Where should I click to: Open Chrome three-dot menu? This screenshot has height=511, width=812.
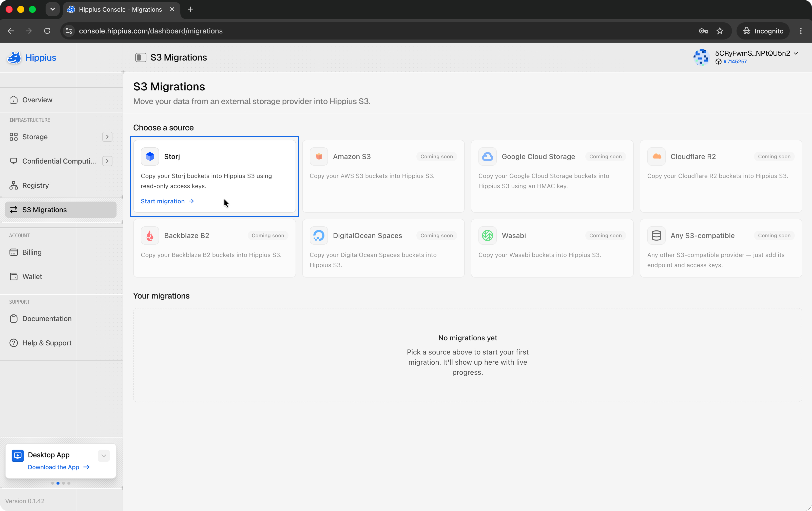coord(801,31)
